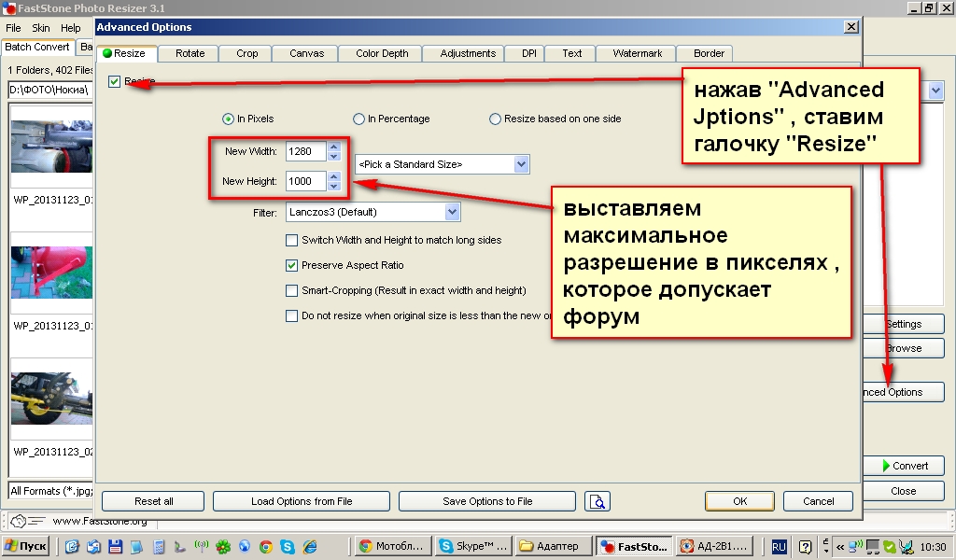The width and height of the screenshot is (956, 560).
Task: Expand hidden tray icons chevron
Action: 840,547
